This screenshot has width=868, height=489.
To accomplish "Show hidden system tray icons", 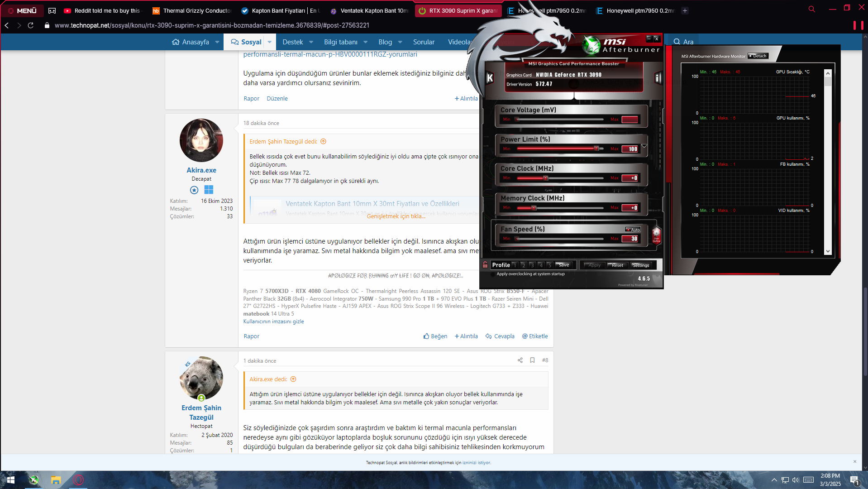I will tap(774, 480).
